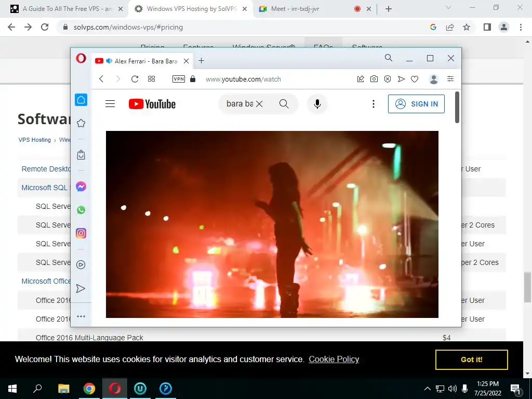Image resolution: width=532 pixels, height=399 pixels.
Task: Switch to Windows VPS Hosting by SolVPS tab
Action: [x=191, y=9]
